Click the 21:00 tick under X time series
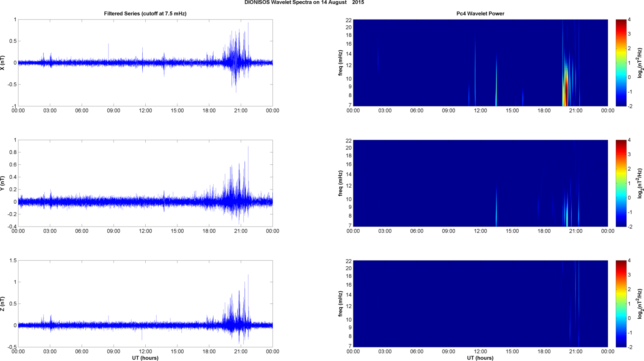This screenshot has width=644, height=361. (241, 111)
